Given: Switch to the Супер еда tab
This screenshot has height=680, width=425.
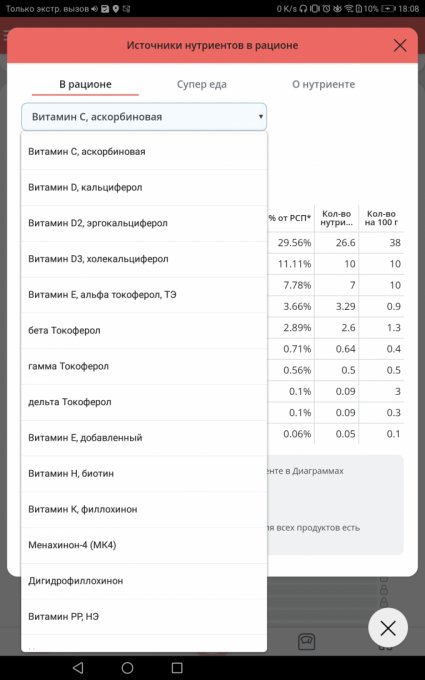Looking at the screenshot, I should point(202,84).
